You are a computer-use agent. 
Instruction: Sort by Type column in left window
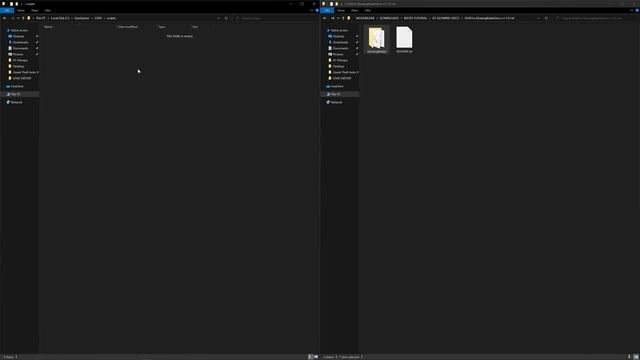[162, 27]
